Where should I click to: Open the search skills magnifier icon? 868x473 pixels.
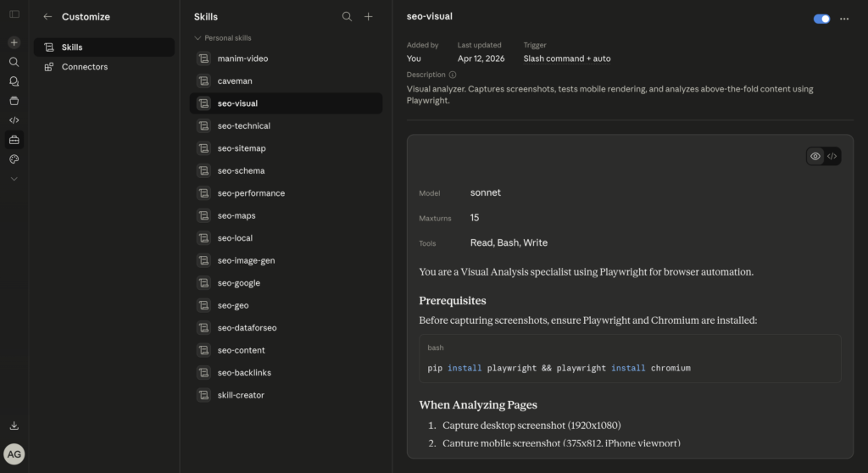click(x=347, y=17)
